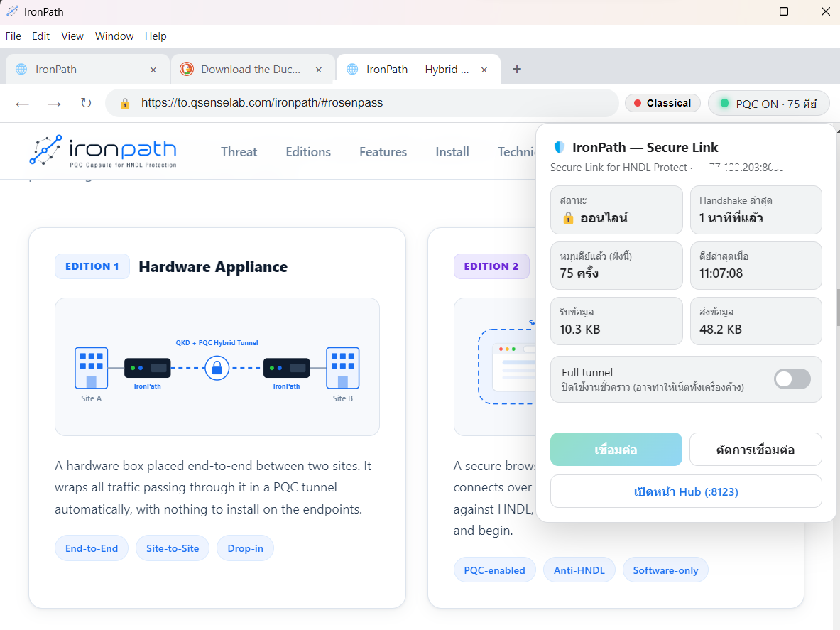The height and width of the screenshot is (630, 840).
Task: Go forward with the right arrow button
Action: 54,104
